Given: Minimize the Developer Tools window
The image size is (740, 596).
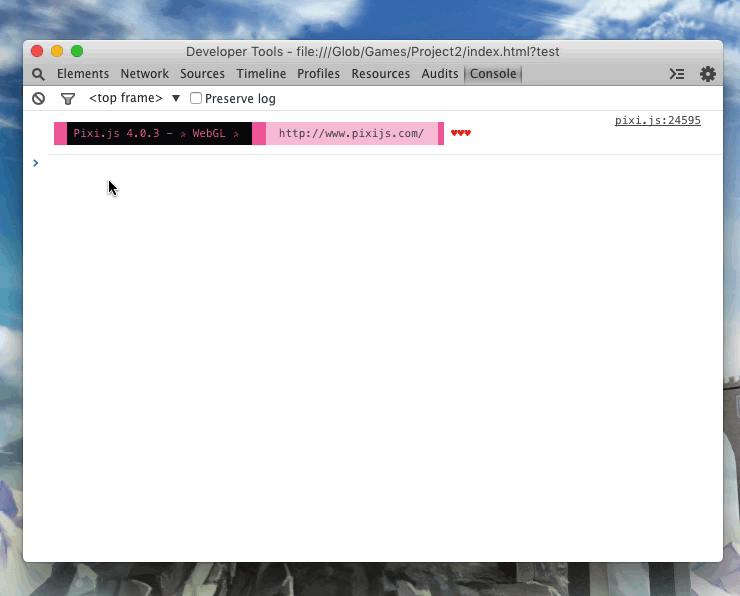Looking at the screenshot, I should click(57, 51).
